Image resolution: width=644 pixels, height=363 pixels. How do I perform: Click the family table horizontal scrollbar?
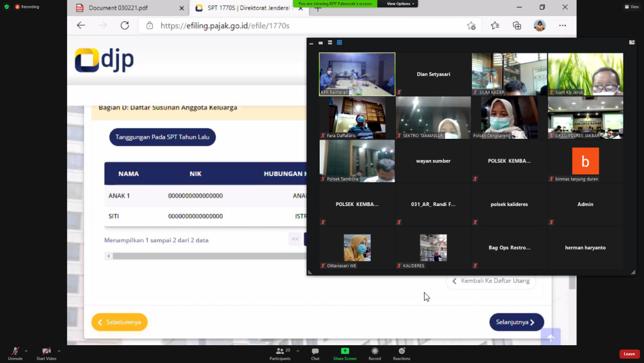pyautogui.click(x=205, y=256)
